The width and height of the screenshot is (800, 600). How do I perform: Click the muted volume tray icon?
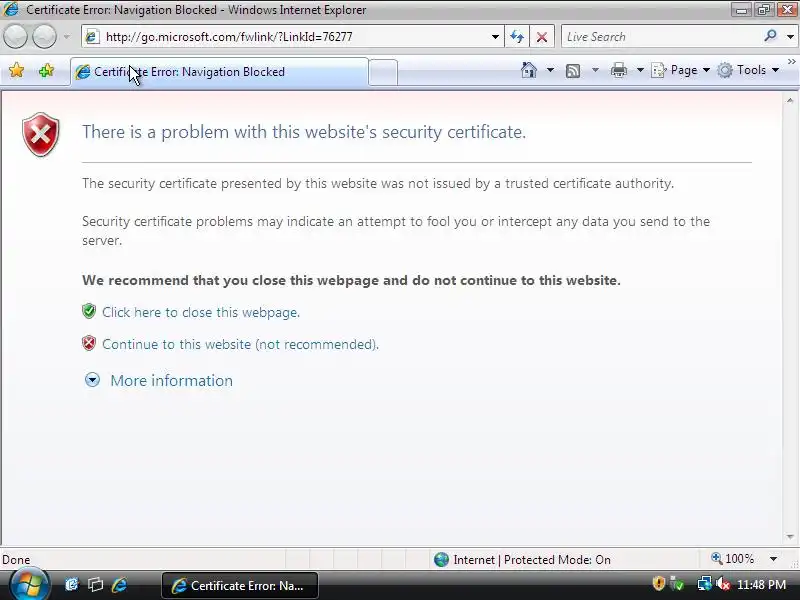click(722, 584)
